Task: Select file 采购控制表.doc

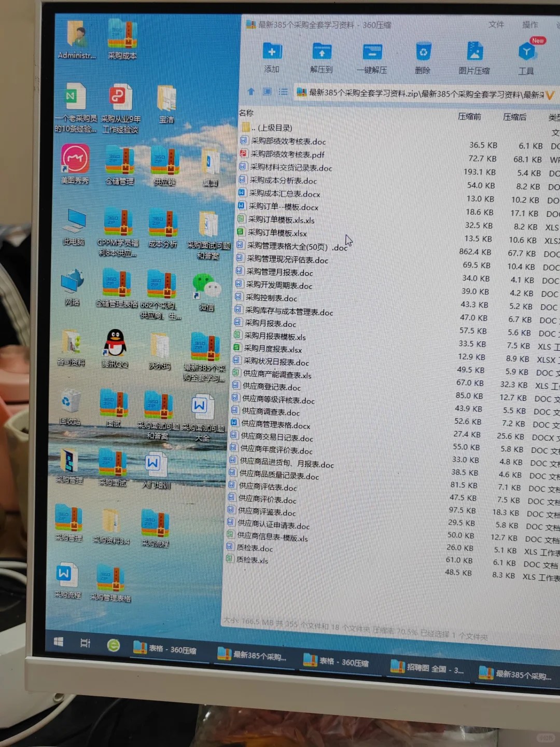Action: [266, 298]
